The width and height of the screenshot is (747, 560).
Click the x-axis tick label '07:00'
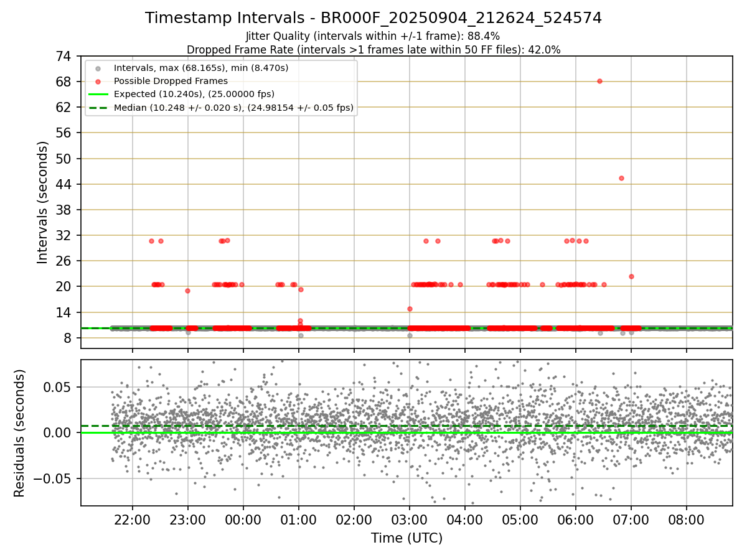coord(631,519)
